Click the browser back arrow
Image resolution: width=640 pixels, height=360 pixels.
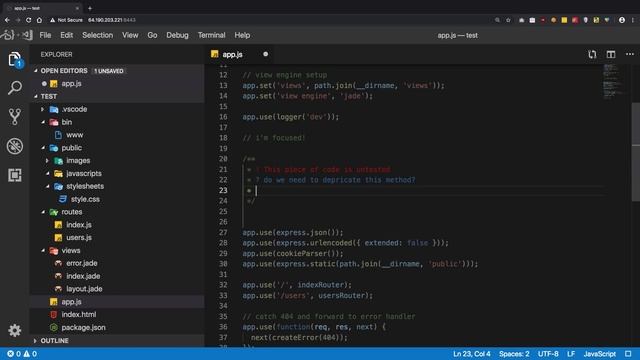[x=7, y=20]
